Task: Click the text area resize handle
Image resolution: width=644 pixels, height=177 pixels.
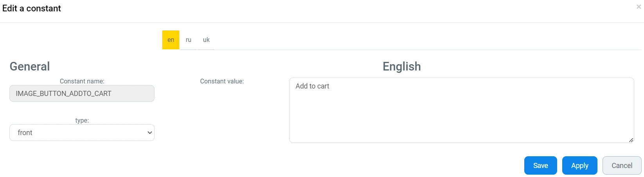Action: tap(631, 140)
